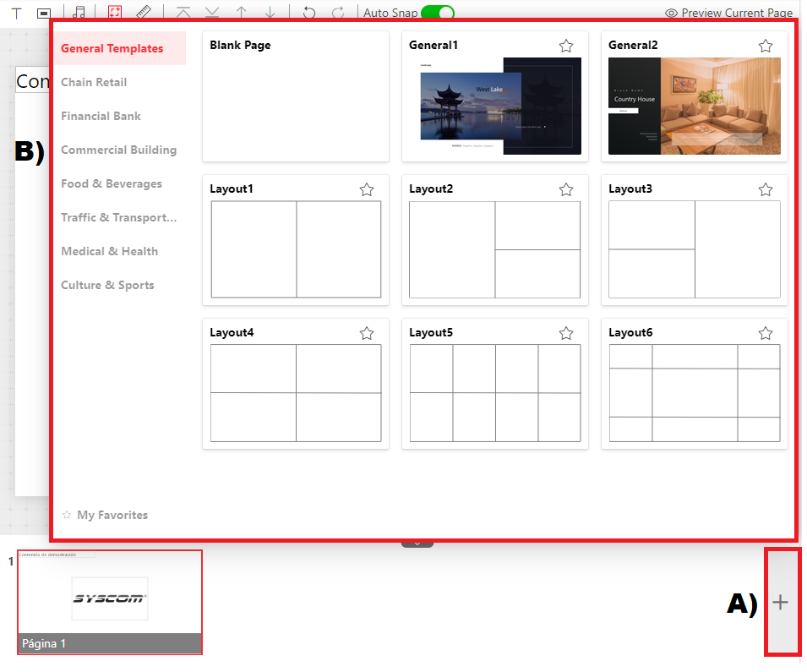Screen dimensions: 807x672
Task: Click the redo arrow icon
Action: [x=338, y=12]
